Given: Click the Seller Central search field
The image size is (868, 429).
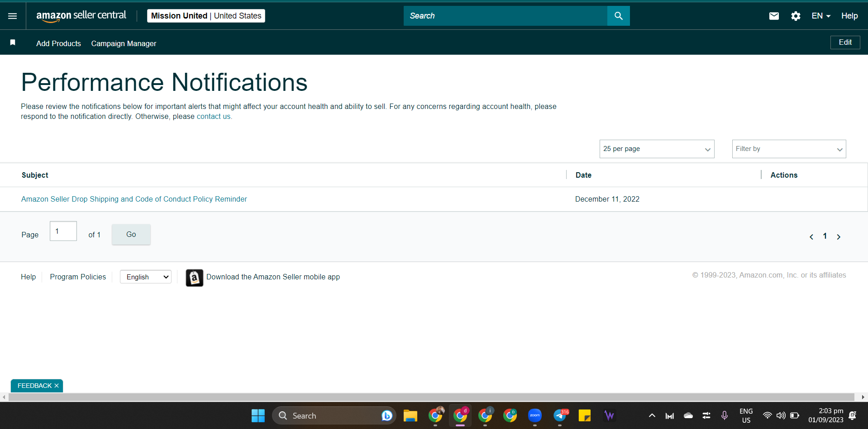Looking at the screenshot, I should click(506, 16).
